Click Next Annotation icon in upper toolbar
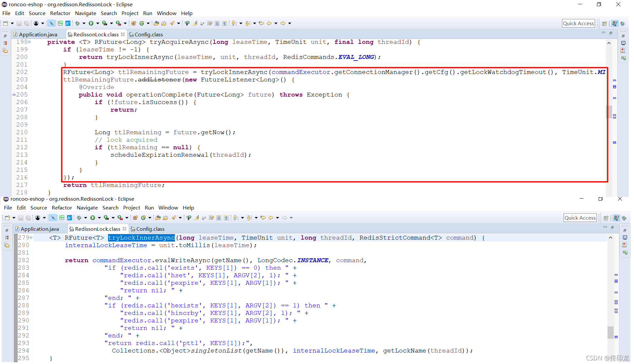Viewport: 634px width, 364px height. [x=234, y=23]
